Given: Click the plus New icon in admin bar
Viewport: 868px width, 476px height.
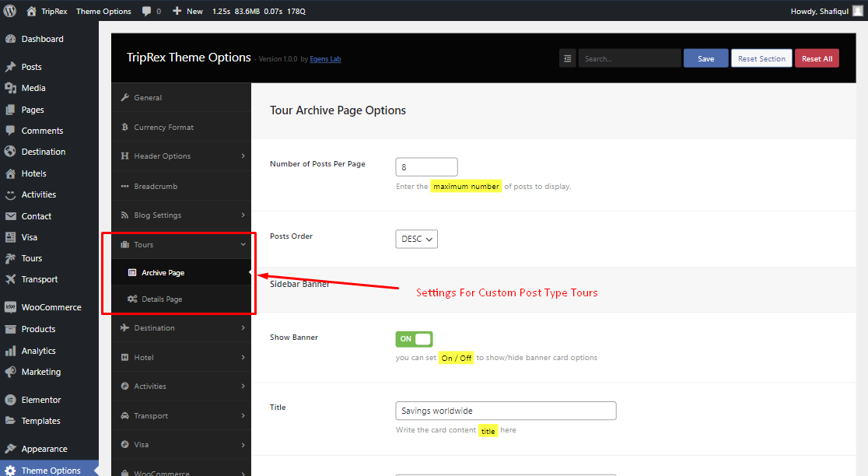Looking at the screenshot, I should [x=177, y=11].
